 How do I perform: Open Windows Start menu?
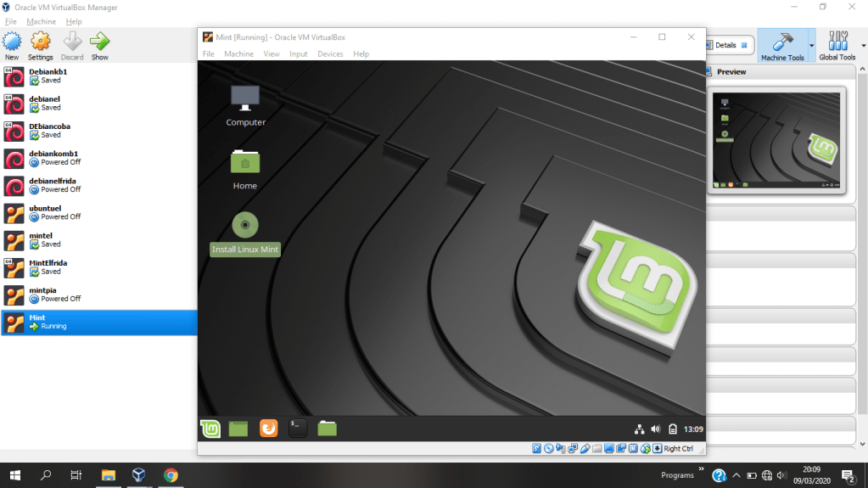[14, 475]
